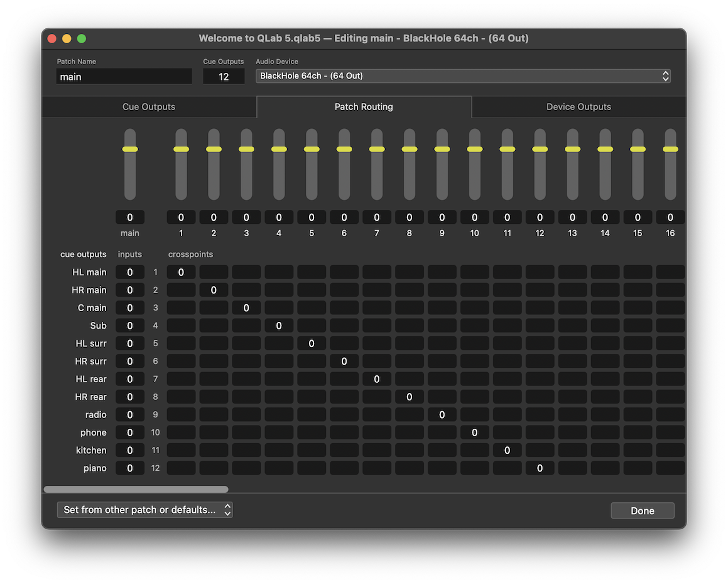This screenshot has width=728, height=584.
Task: Click the Sub row active crosspoint cell
Action: coord(279,326)
